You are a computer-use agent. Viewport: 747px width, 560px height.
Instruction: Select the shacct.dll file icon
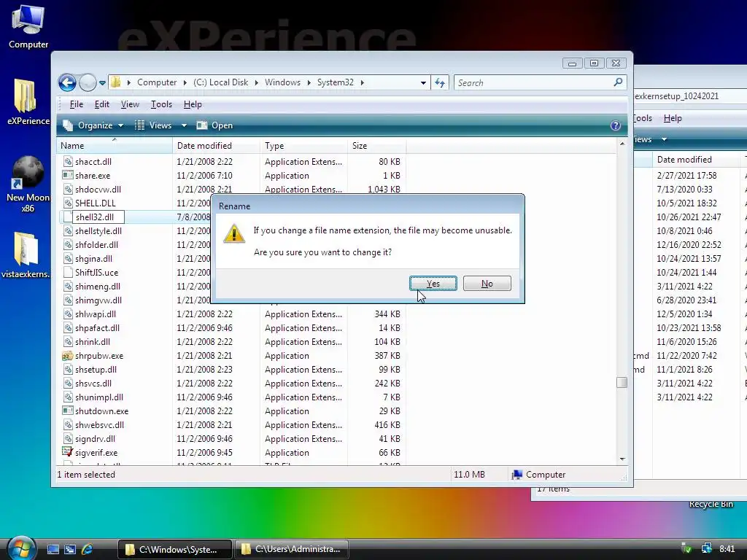pos(68,161)
